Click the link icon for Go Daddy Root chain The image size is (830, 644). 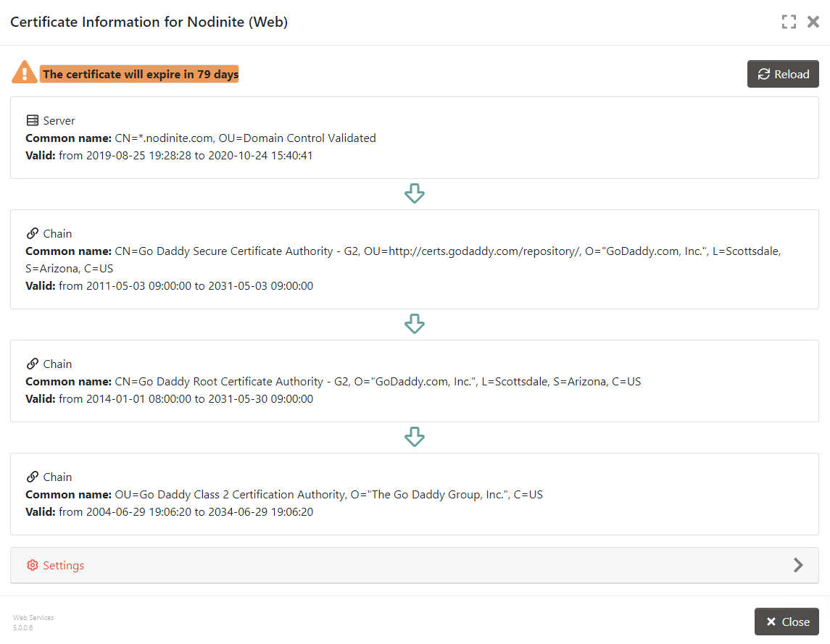coord(33,364)
